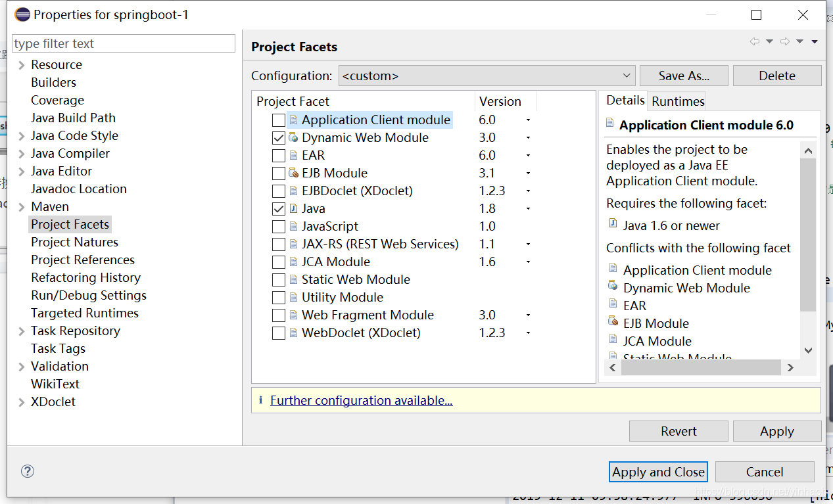Click the JAX-RS facet icon

click(x=293, y=244)
